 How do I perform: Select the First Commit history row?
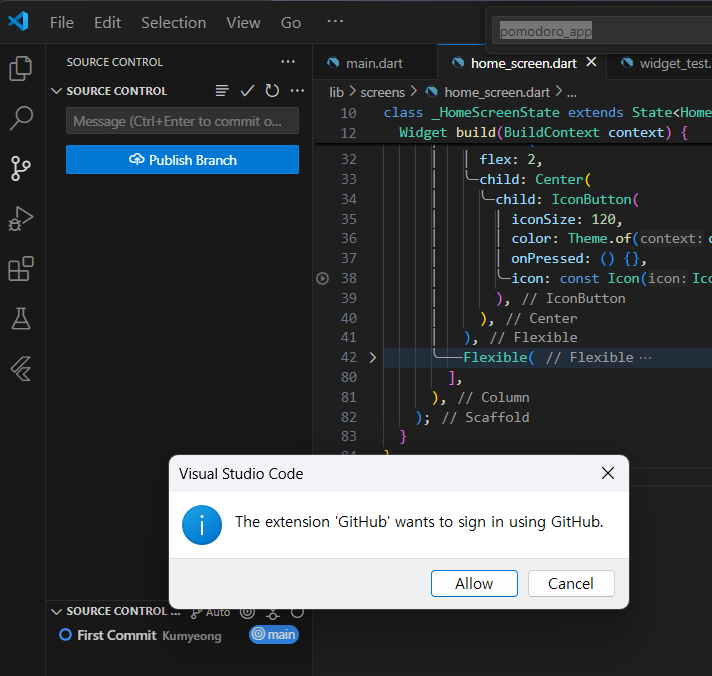(178, 635)
